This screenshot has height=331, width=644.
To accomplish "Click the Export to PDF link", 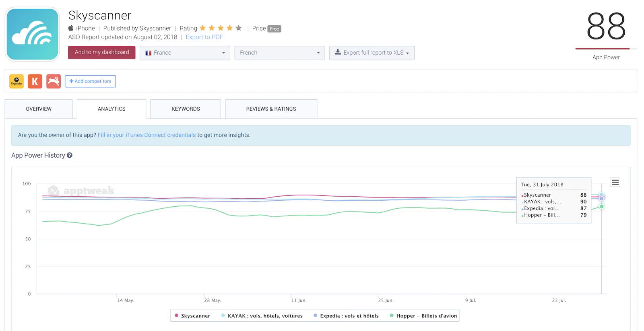I will 204,37.
